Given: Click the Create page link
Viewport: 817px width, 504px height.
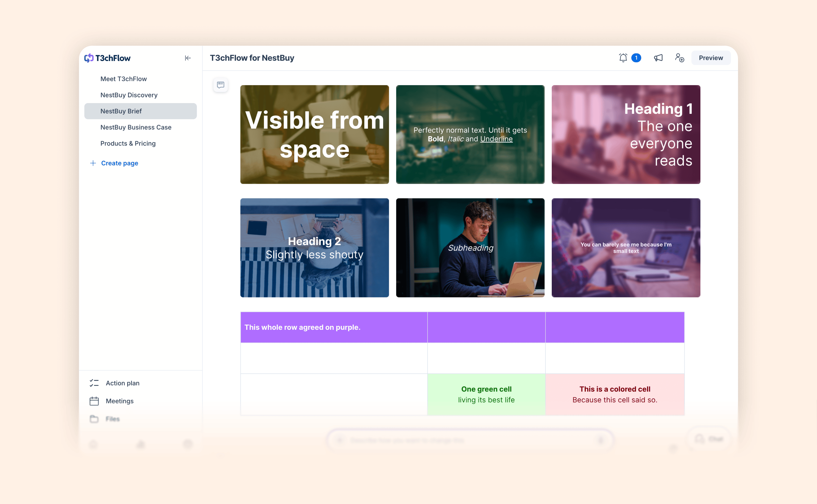Looking at the screenshot, I should coord(119,163).
